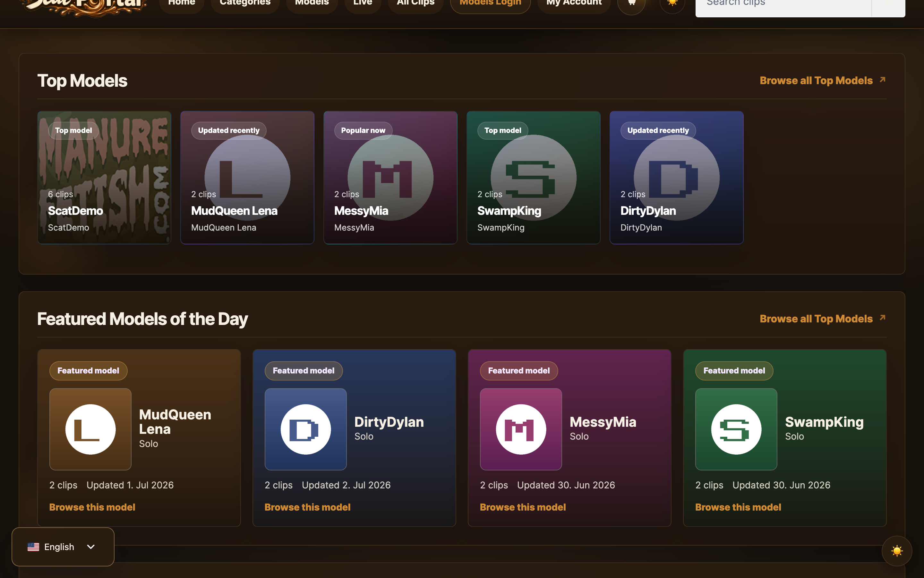Browse this model link for MudQueen Lena
This screenshot has height=578, width=924.
coord(92,507)
